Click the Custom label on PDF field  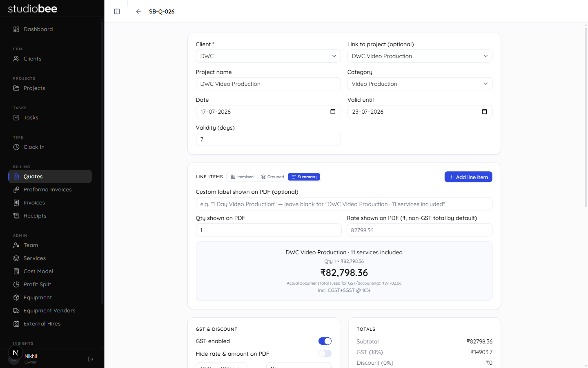pyautogui.click(x=344, y=204)
